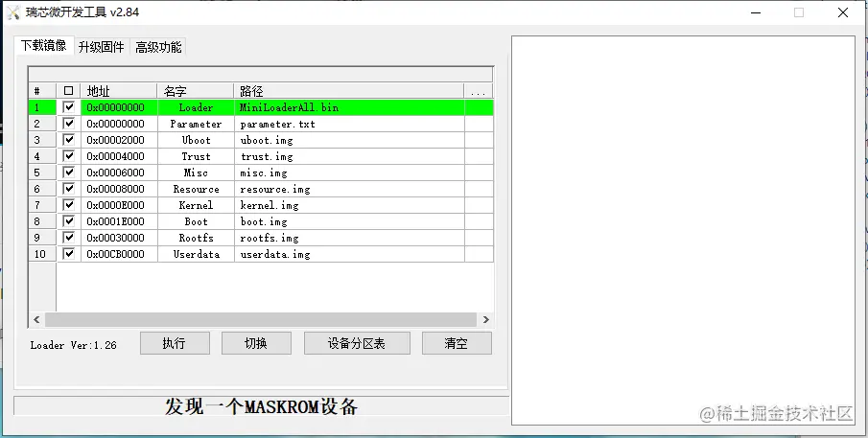This screenshot has width=868, height=438.
Task: Select the parameter.txt path cell
Action: (x=349, y=124)
